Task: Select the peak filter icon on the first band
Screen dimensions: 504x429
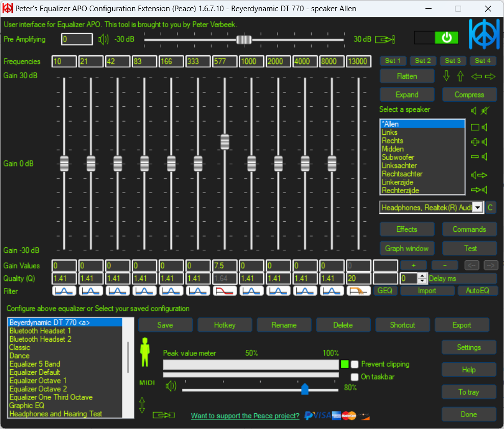Action: tap(64, 291)
